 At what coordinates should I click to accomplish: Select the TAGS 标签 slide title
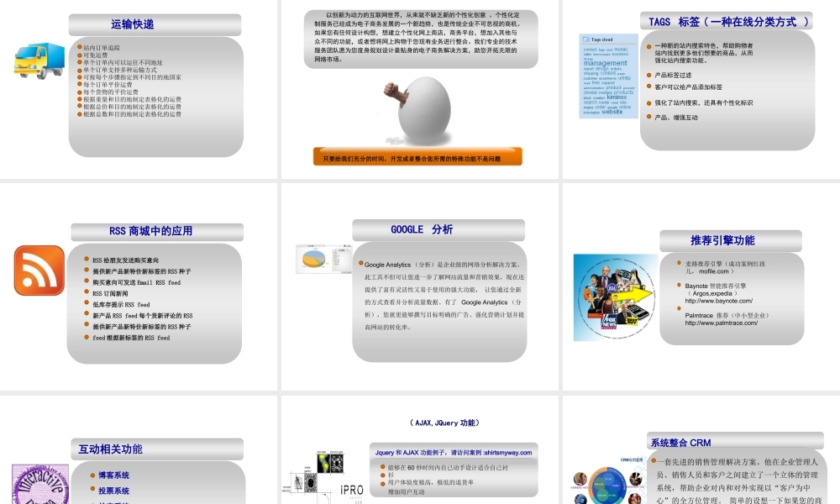(728, 22)
